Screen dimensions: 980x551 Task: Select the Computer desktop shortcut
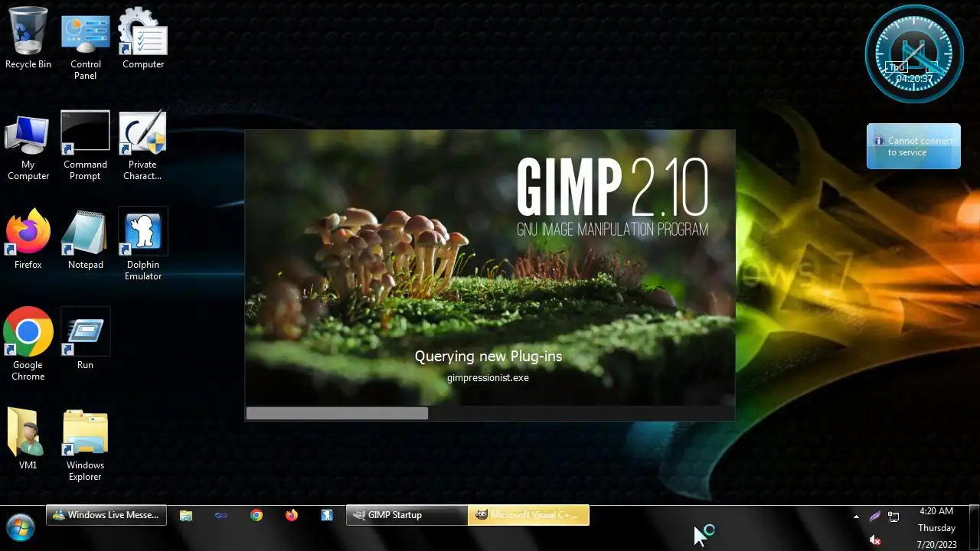tap(143, 38)
